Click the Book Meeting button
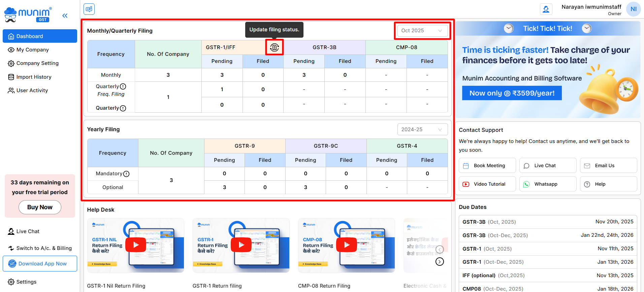 [x=487, y=166]
